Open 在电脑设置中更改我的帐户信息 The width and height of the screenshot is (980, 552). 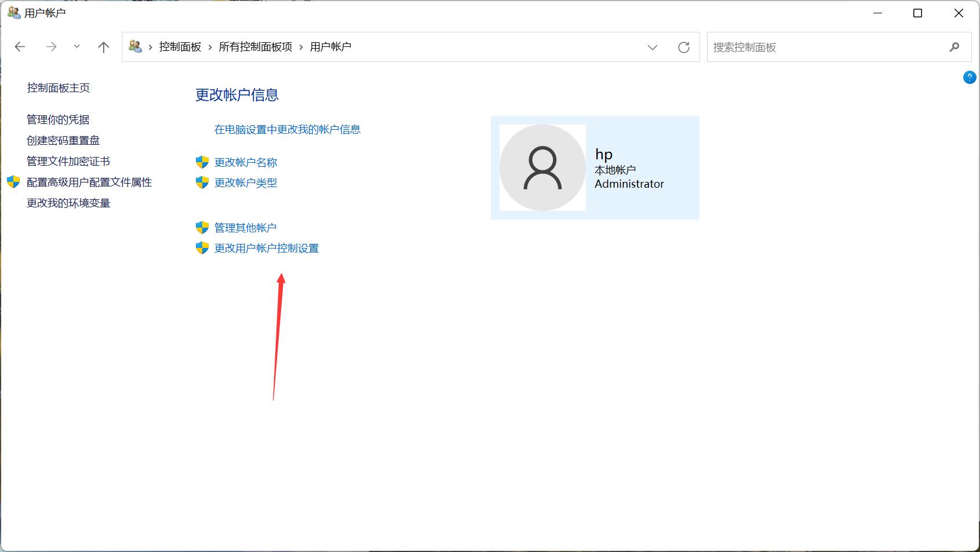pyautogui.click(x=287, y=130)
